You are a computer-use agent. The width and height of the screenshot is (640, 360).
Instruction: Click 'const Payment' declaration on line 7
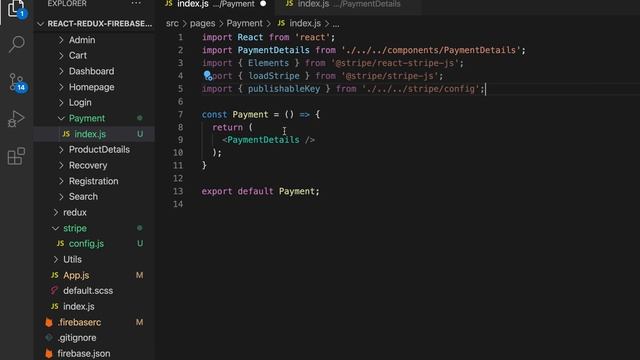coord(235,115)
